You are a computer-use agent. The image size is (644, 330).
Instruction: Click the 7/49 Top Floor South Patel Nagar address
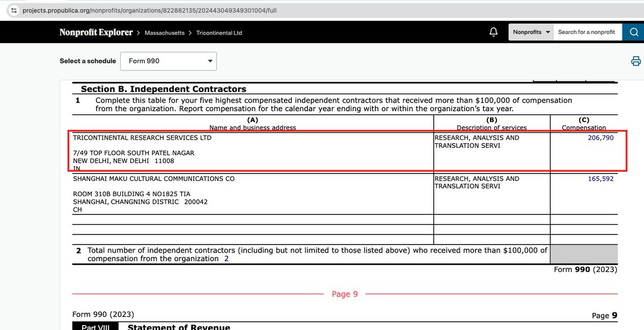coord(134,153)
